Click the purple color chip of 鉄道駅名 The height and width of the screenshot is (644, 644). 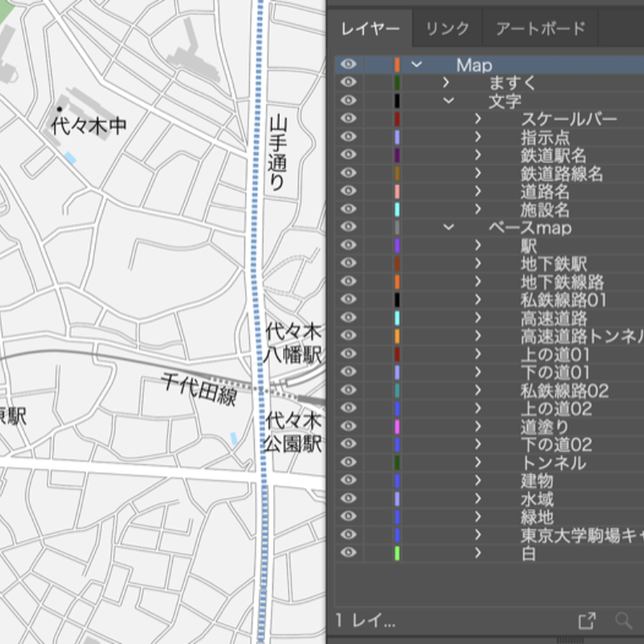point(397,155)
